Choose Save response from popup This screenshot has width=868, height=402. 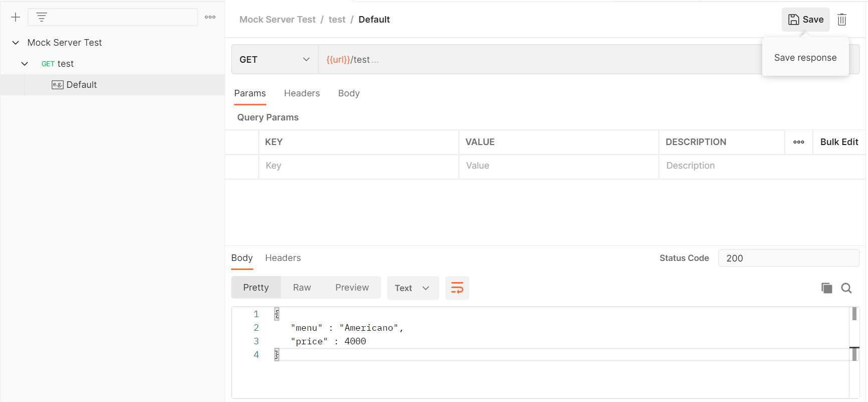click(805, 58)
